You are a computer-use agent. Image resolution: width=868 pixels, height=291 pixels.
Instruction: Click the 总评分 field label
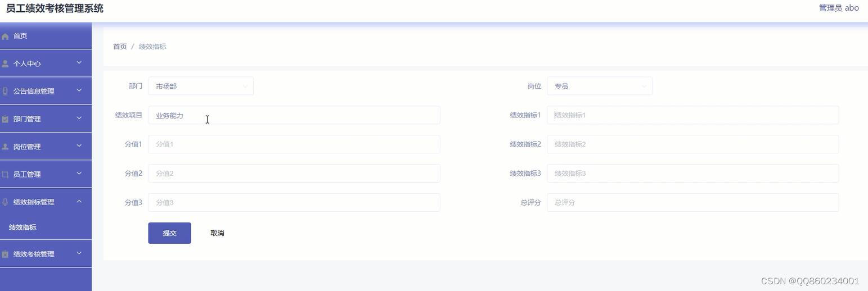(x=530, y=203)
